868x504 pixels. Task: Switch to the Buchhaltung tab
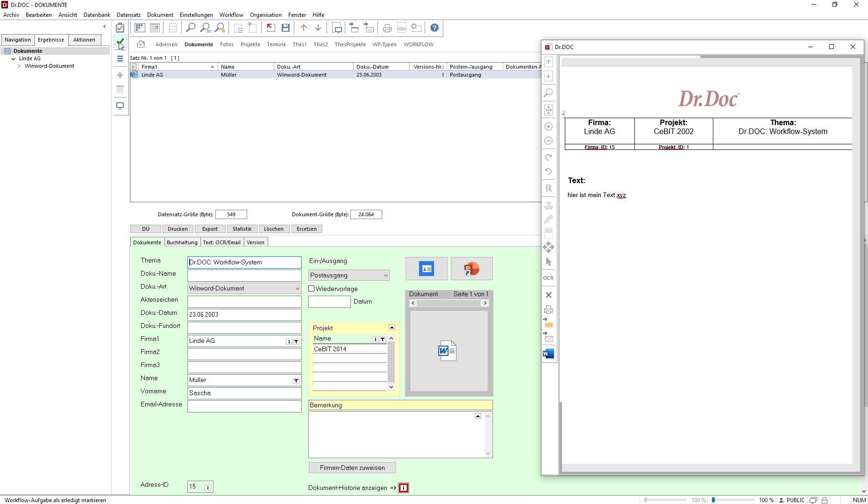pyautogui.click(x=182, y=242)
